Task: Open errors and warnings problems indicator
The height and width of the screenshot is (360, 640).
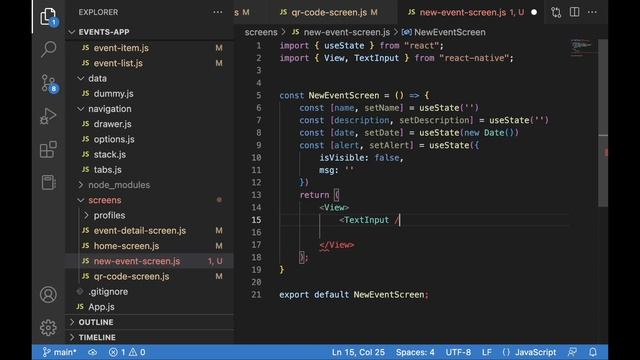Action: coord(127,352)
